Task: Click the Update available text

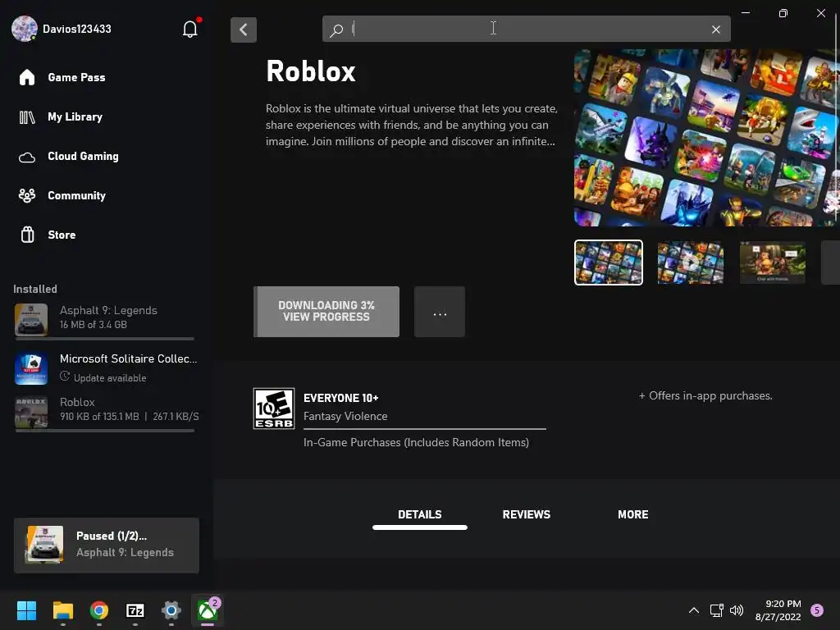Action: coord(110,378)
